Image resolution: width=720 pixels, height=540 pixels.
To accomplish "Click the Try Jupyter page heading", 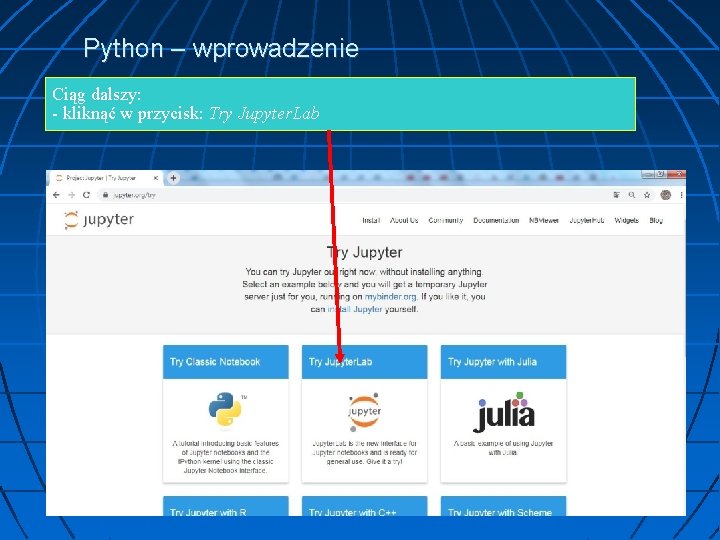I will coord(365,252).
